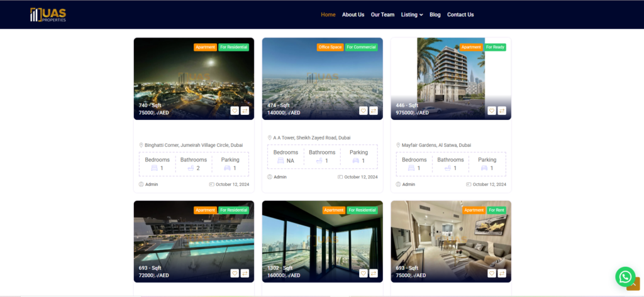Open WhatsApp chat floating button
The image size is (644, 297).
pyautogui.click(x=625, y=276)
